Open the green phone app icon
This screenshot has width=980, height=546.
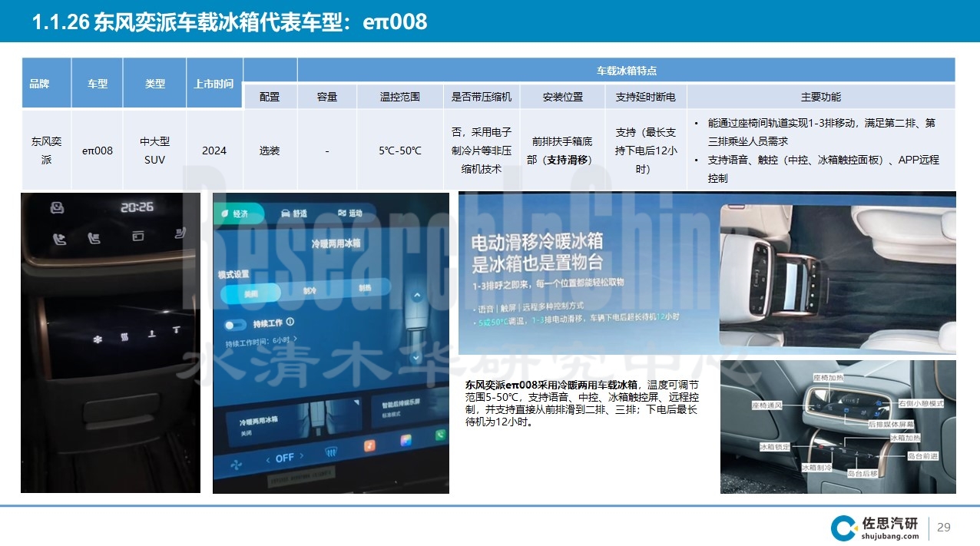pos(441,435)
